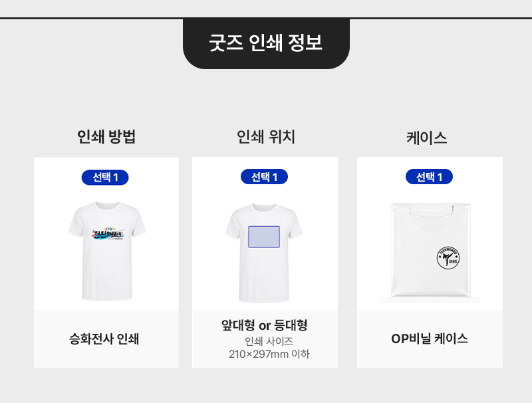Click the 인쇄 방법 column heading
This screenshot has height=403, width=532.
pos(106,137)
